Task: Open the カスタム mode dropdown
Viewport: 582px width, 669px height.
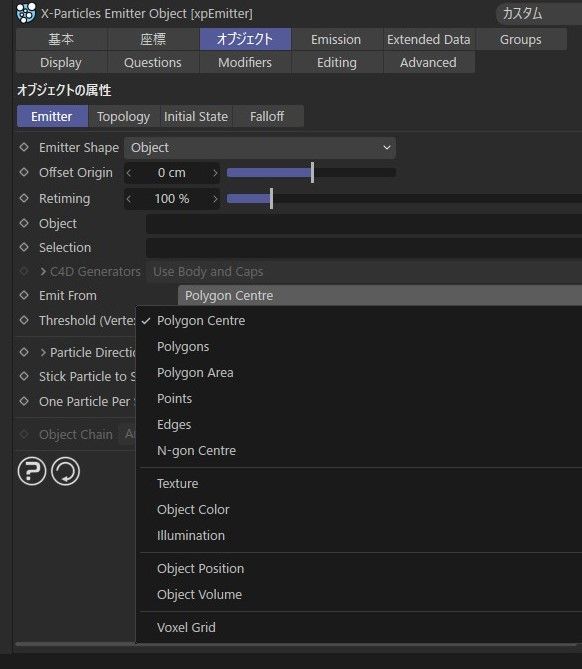Action: click(538, 14)
